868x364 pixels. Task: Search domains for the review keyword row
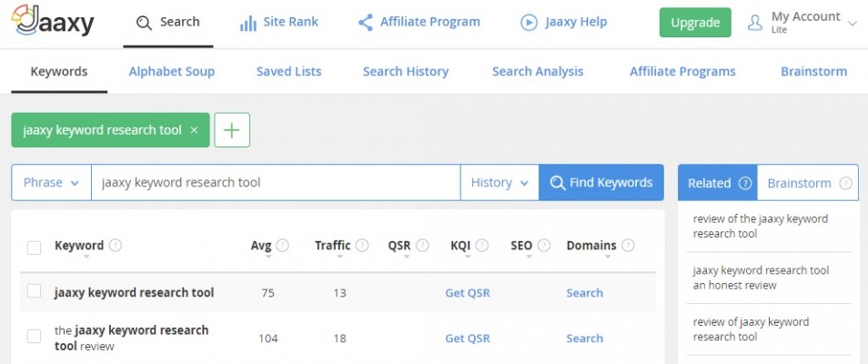tap(584, 339)
